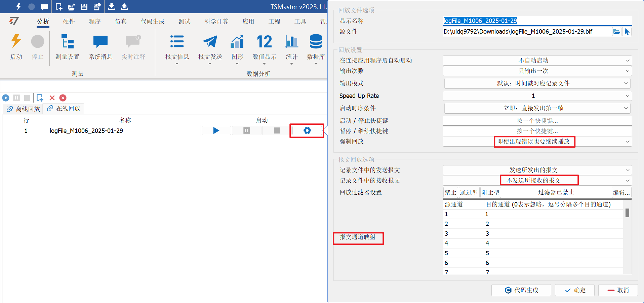Switch to 离线回放 tab

point(23,109)
